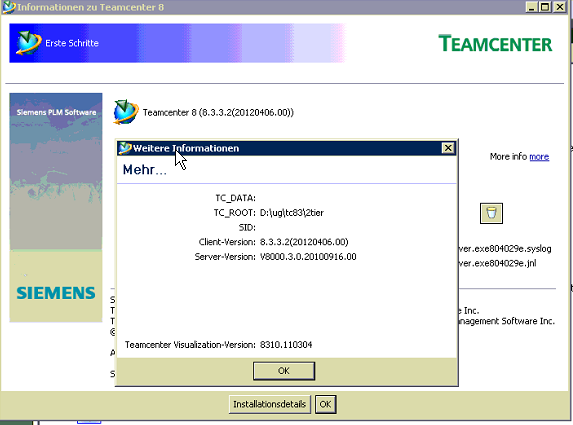Click the Teamcenter globe icon in Erste Schritte banner
Image resolution: width=573 pixels, height=425 pixels.
point(29,43)
